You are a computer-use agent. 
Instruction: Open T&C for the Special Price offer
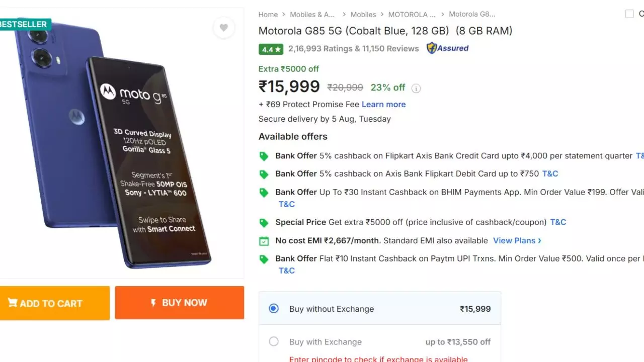(x=558, y=222)
